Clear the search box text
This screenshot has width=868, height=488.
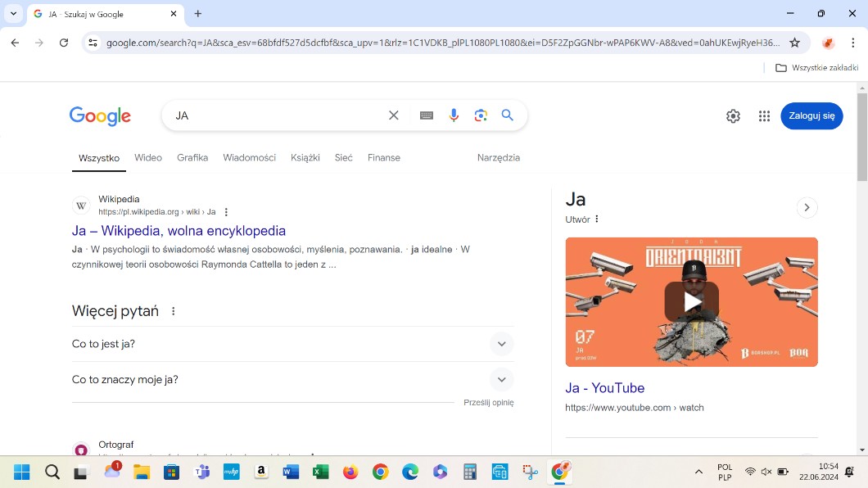[394, 115]
